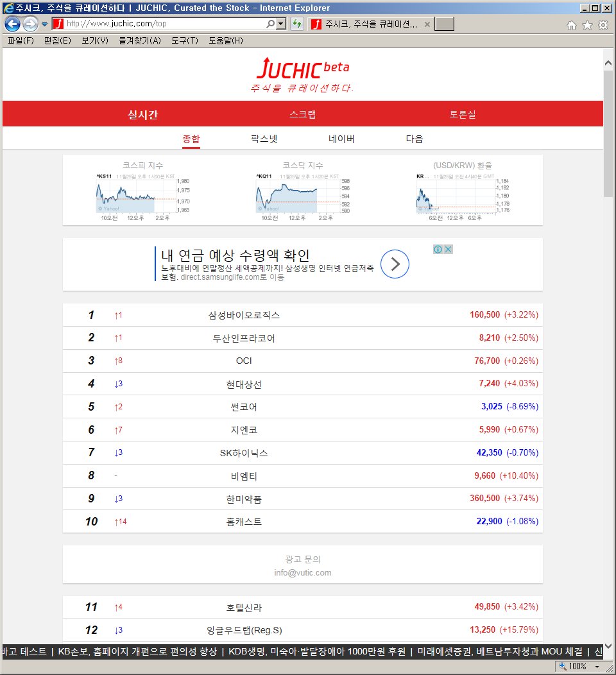Viewport: 616px width, 675px height.
Task: Switch to the 네이버 sub-tab
Action: (x=341, y=139)
